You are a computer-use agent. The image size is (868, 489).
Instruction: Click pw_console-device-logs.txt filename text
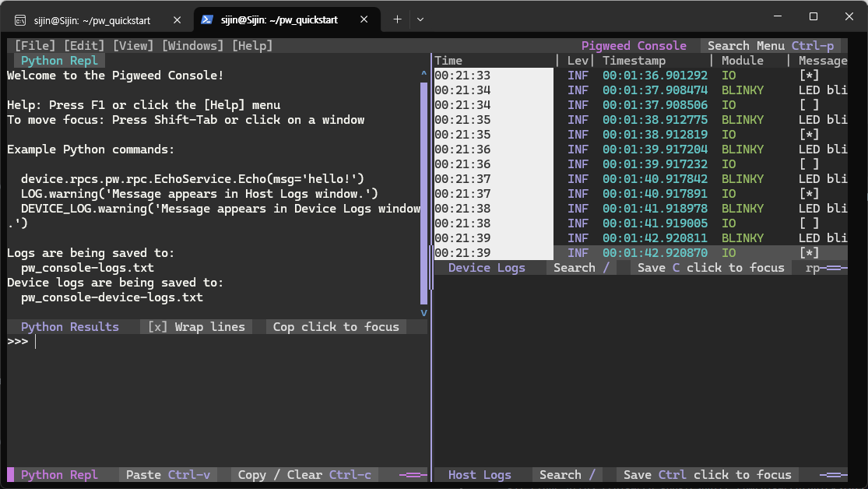pos(112,297)
